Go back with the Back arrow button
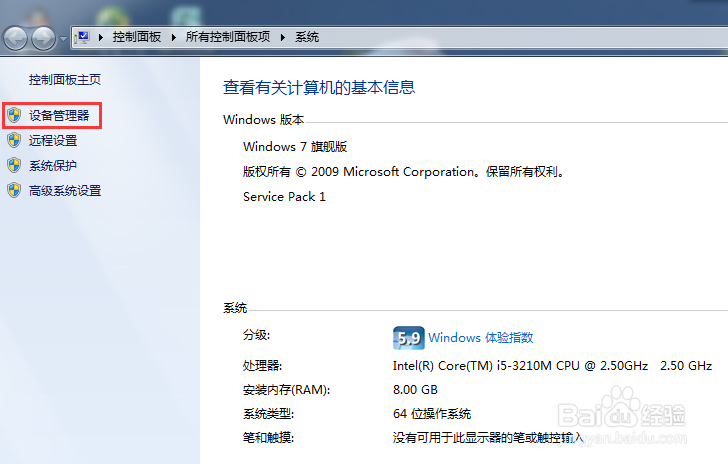This screenshot has height=464, width=728. click(x=15, y=38)
